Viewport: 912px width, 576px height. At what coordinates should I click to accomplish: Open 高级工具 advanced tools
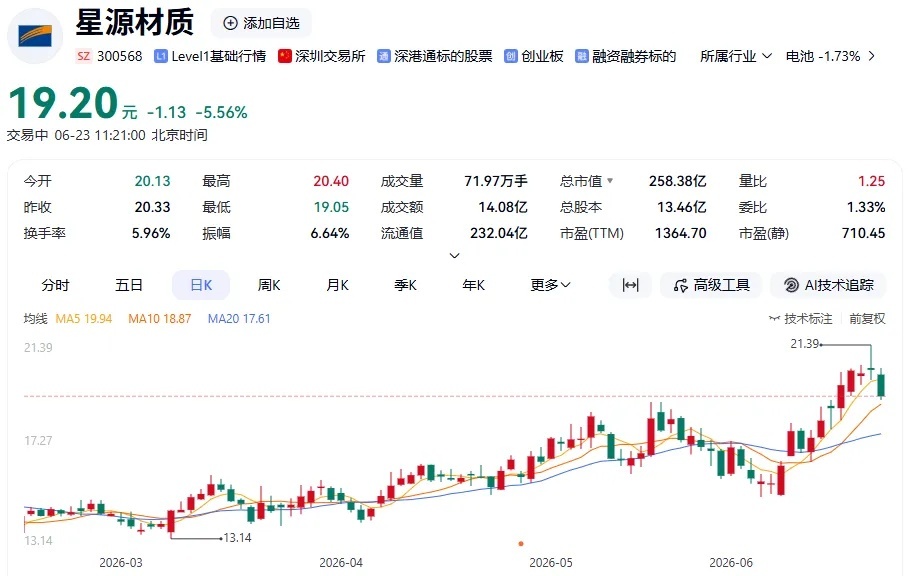point(711,285)
